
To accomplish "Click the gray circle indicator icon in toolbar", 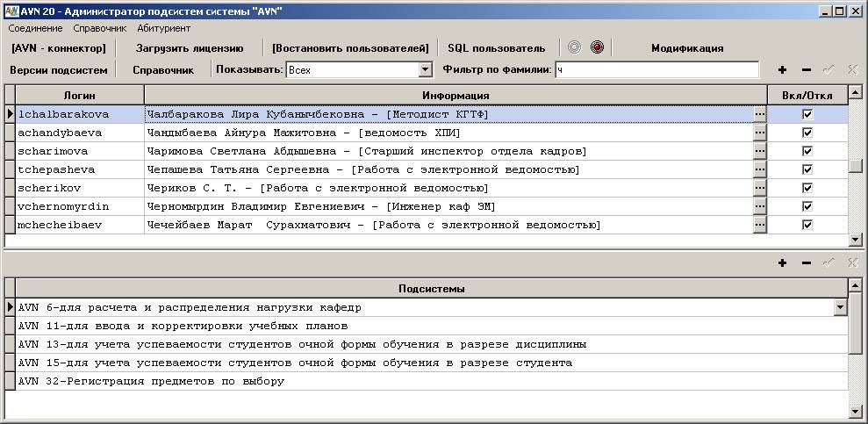I will pyautogui.click(x=575, y=47).
